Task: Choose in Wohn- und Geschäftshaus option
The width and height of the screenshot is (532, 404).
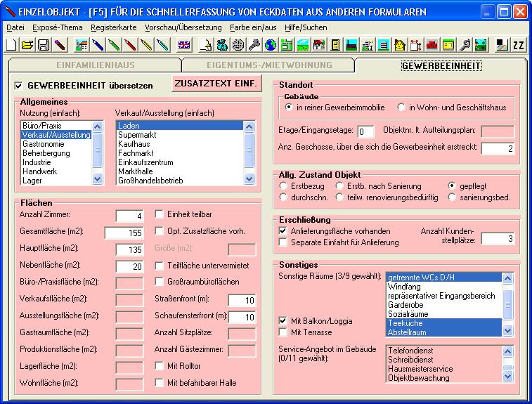Action: point(401,107)
